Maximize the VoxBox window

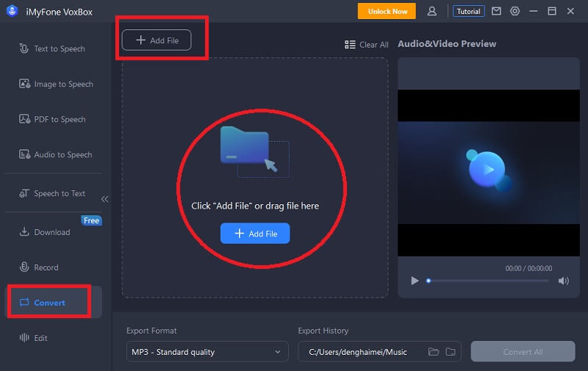[552, 11]
